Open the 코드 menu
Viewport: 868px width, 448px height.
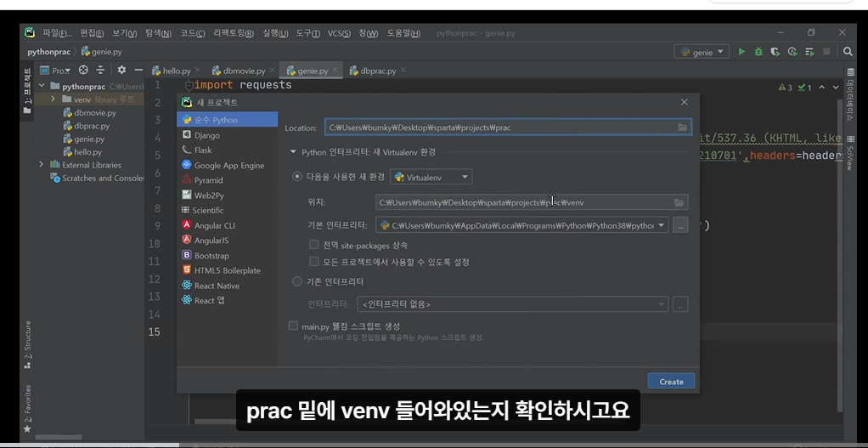click(x=192, y=33)
